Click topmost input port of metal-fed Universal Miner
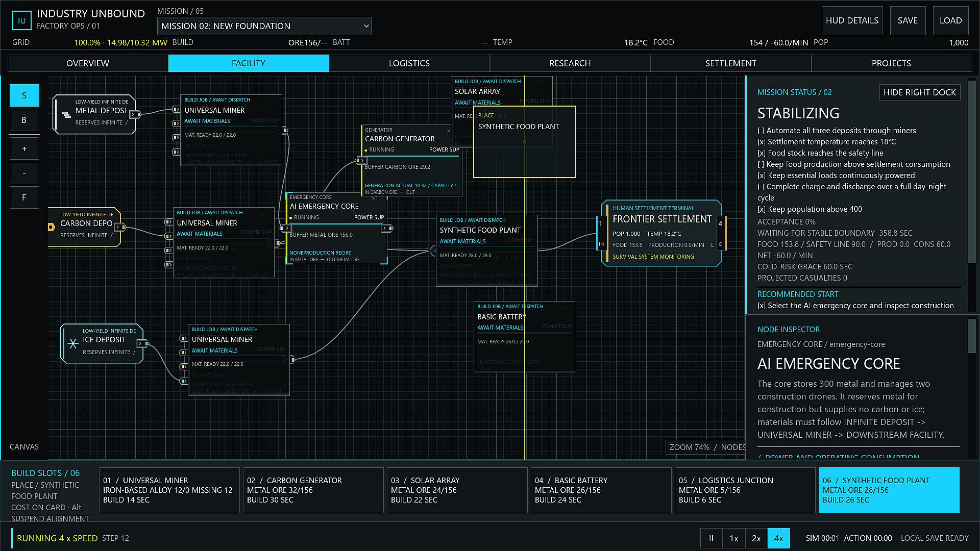The image size is (980, 551). coord(176,109)
